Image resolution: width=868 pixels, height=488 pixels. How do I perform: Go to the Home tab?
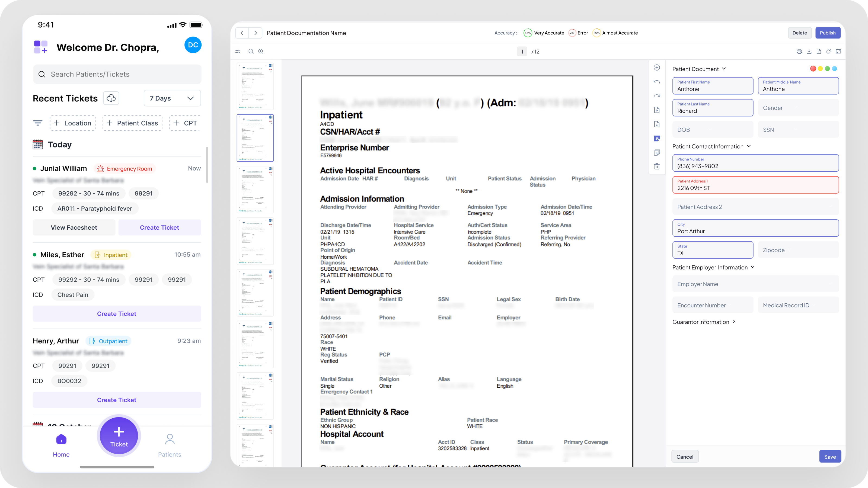pyautogui.click(x=61, y=445)
